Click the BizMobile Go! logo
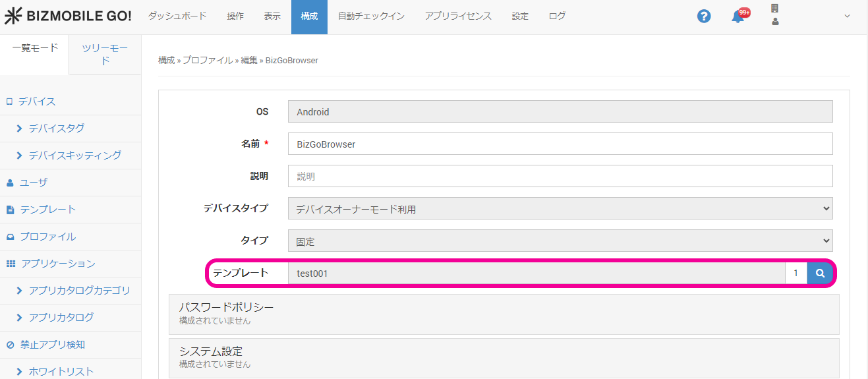Image resolution: width=868 pixels, height=379 pixels. (69, 16)
